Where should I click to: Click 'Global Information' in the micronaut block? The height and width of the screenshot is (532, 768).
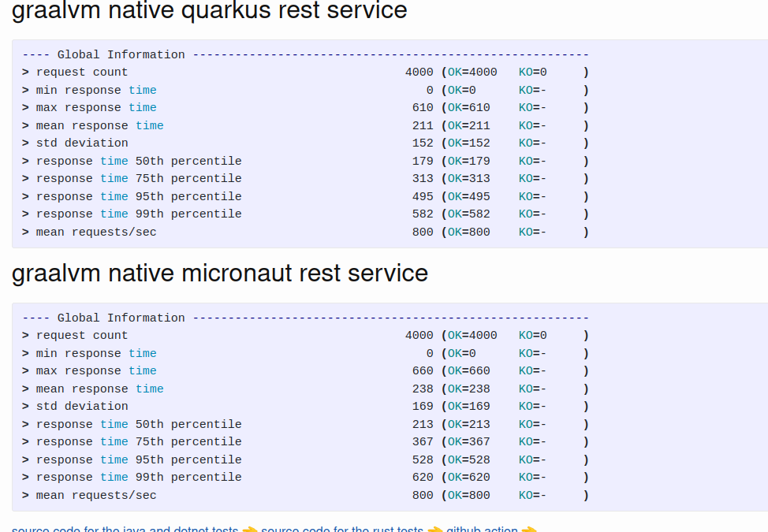tap(121, 318)
